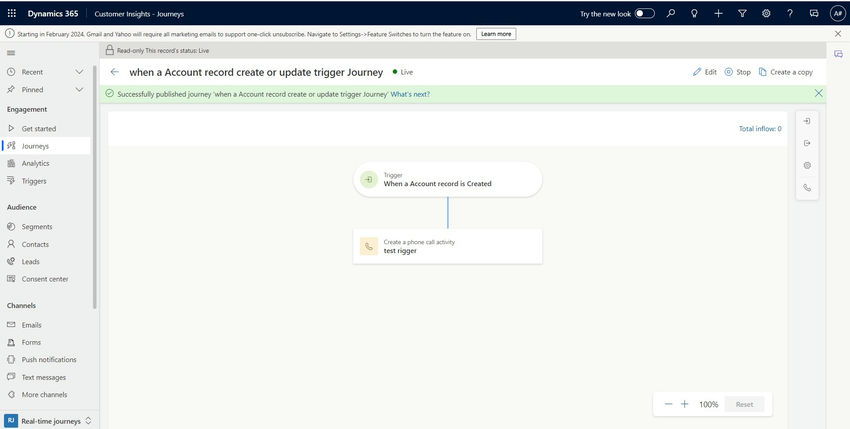Expand the Pinned list chevron
The height and width of the screenshot is (429, 850).
tap(79, 89)
